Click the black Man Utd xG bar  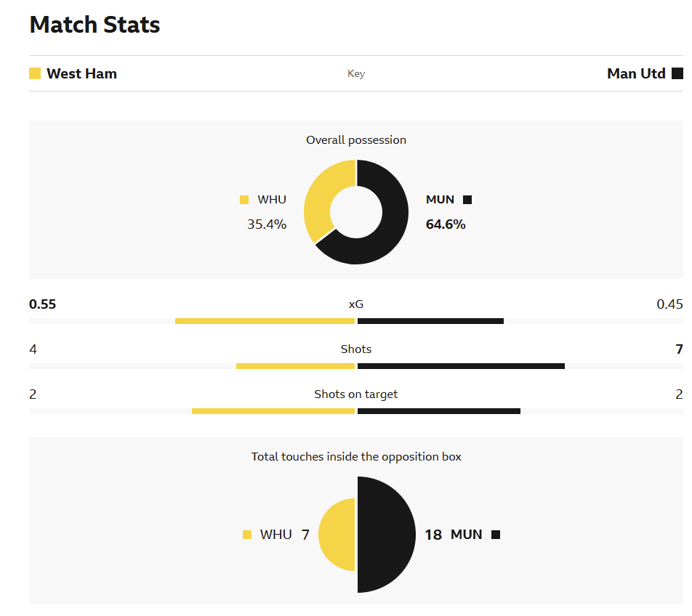click(x=430, y=321)
